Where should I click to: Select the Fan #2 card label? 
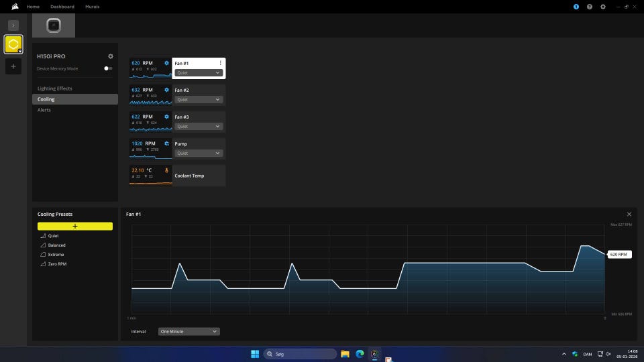pyautogui.click(x=182, y=90)
